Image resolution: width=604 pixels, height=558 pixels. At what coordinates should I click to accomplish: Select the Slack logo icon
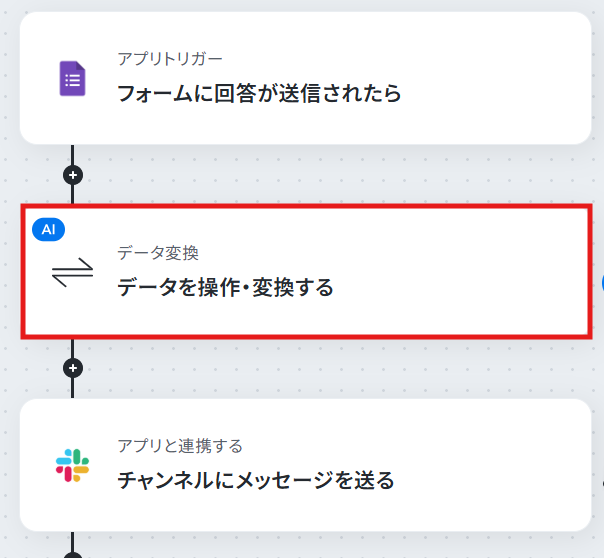point(72,465)
